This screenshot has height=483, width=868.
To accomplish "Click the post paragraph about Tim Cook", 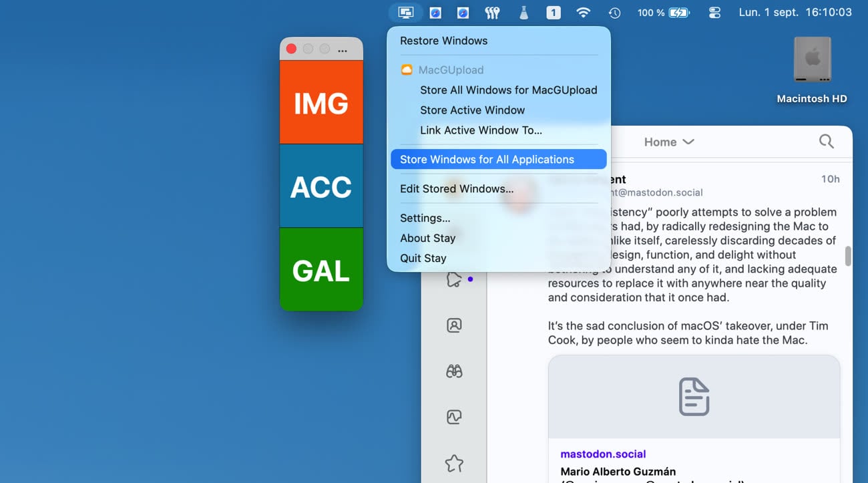I will click(x=688, y=333).
